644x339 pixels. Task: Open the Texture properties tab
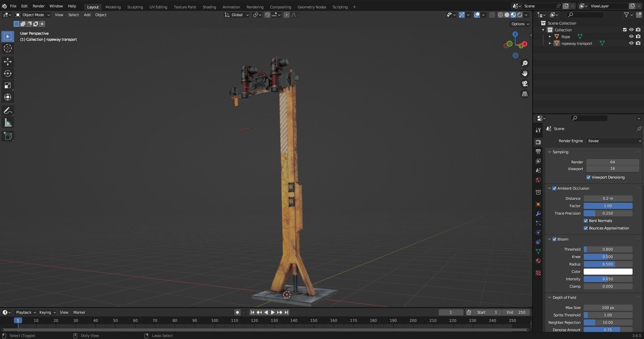tap(538, 273)
